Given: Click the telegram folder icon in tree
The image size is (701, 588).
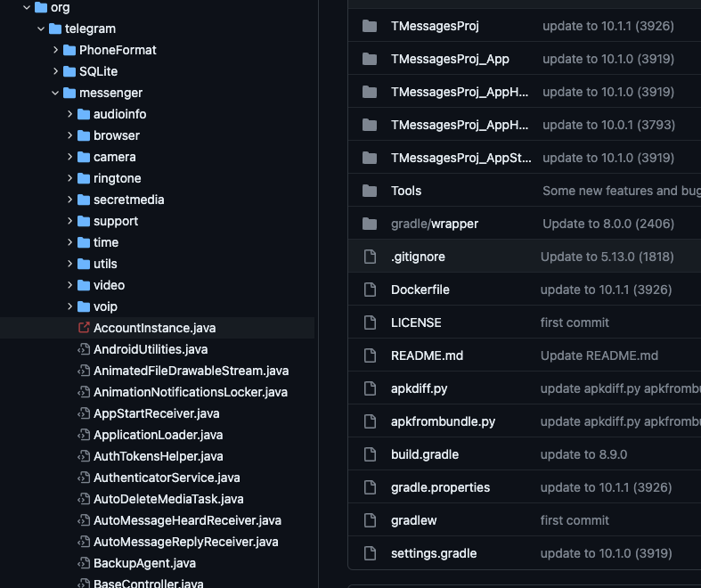Looking at the screenshot, I should click(55, 29).
